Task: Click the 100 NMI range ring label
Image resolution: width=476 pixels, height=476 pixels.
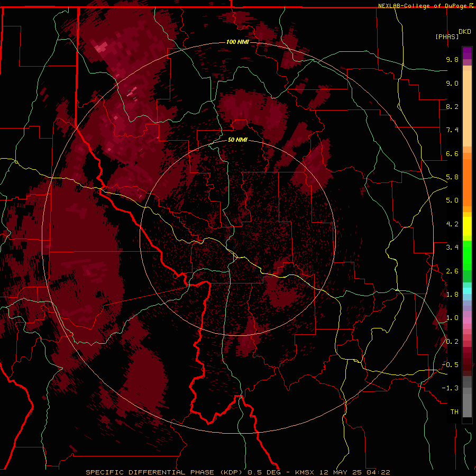Action: click(x=237, y=42)
